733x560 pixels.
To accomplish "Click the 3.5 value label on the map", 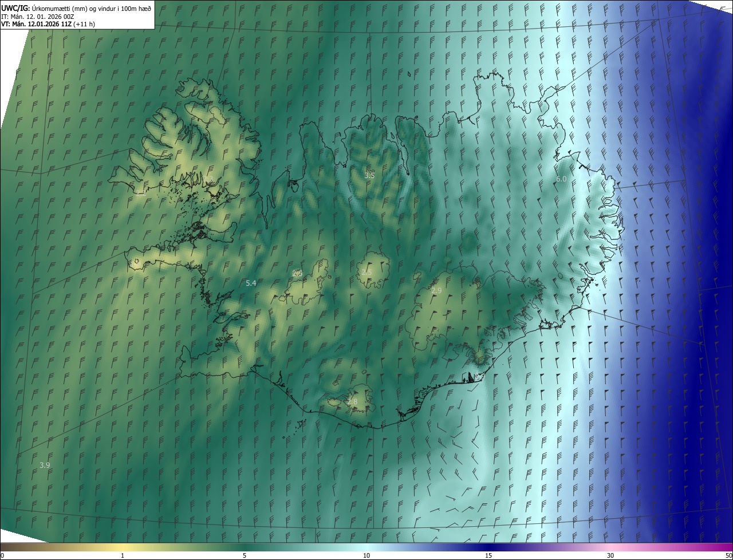I will pos(369,175).
